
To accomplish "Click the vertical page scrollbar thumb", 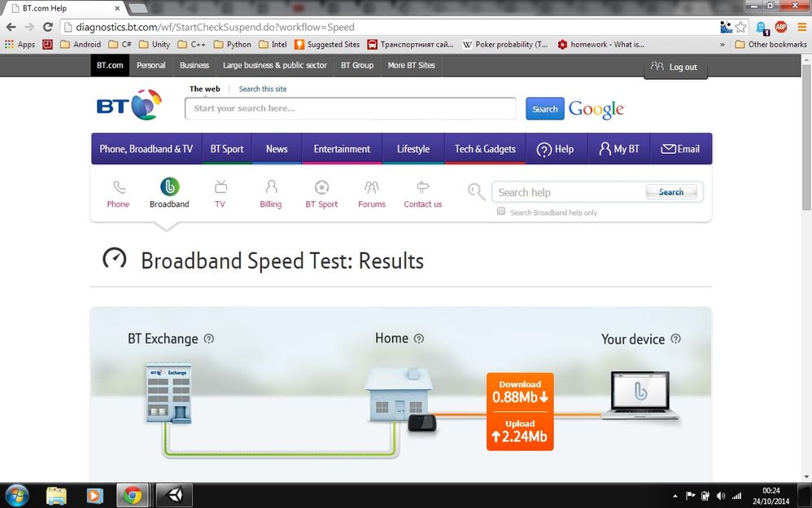I will click(806, 138).
